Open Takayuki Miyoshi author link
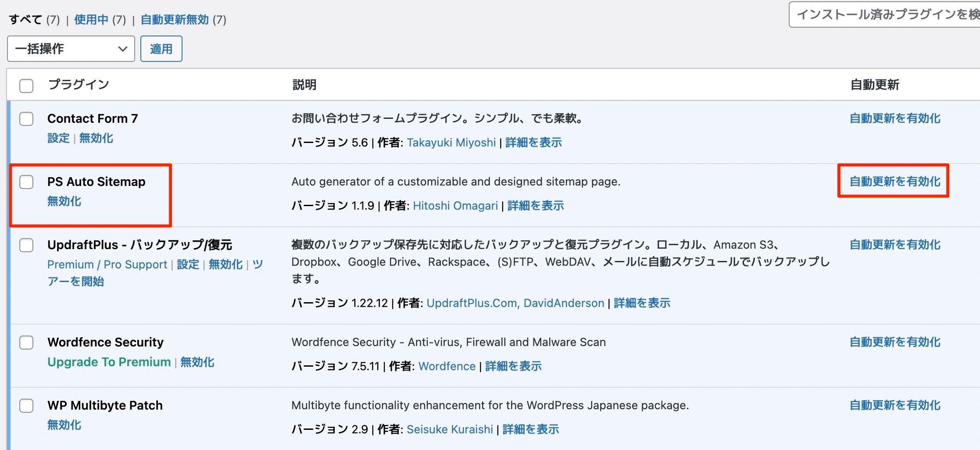The image size is (980, 450). click(x=451, y=143)
